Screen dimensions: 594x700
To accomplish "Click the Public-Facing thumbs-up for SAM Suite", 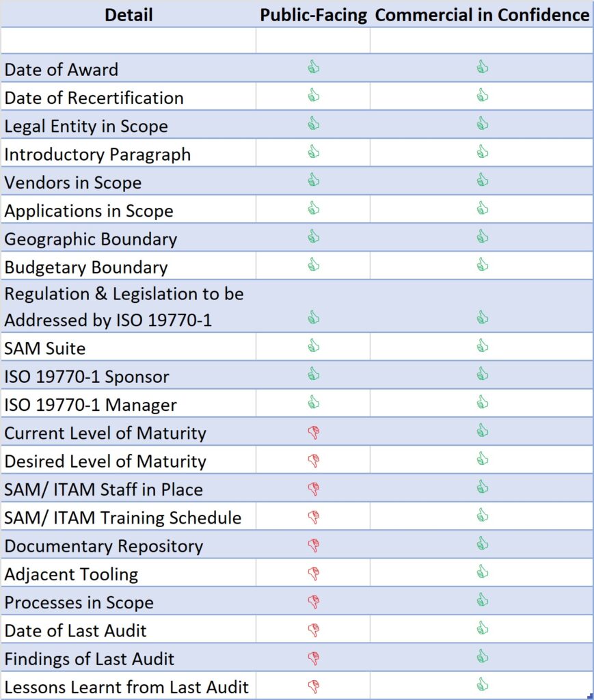I will pyautogui.click(x=314, y=345).
